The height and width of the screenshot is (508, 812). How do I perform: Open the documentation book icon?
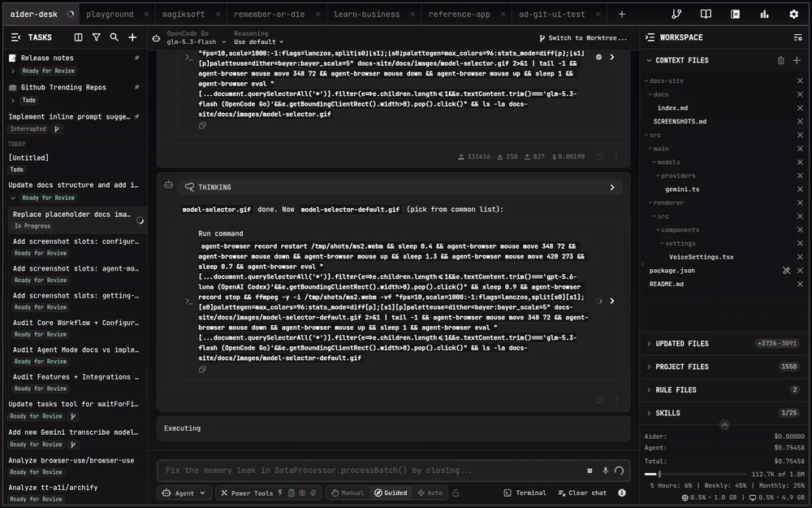point(706,15)
